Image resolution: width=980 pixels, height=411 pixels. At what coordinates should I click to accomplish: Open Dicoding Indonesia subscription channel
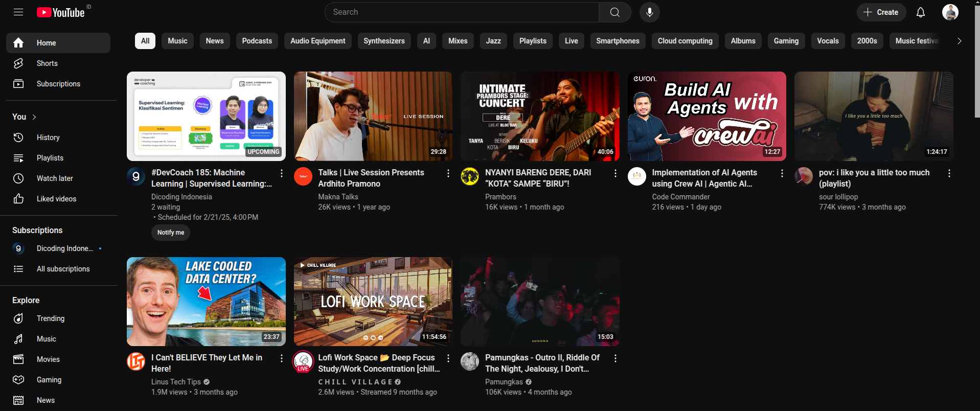(x=58, y=248)
